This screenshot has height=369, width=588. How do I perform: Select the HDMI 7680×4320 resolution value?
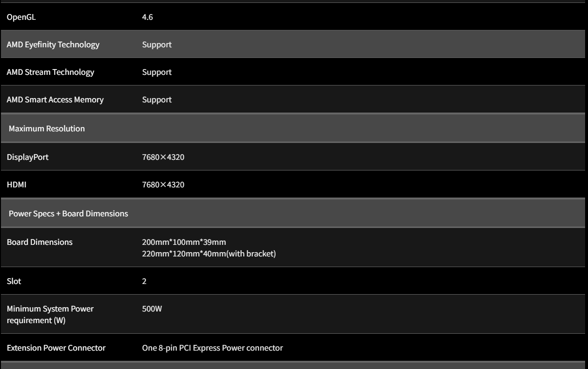point(163,184)
